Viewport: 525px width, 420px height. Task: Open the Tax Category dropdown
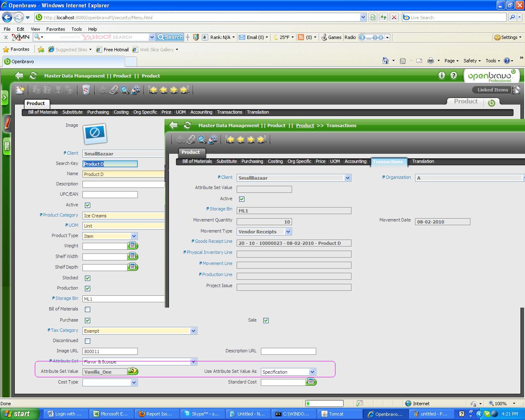[193, 331]
